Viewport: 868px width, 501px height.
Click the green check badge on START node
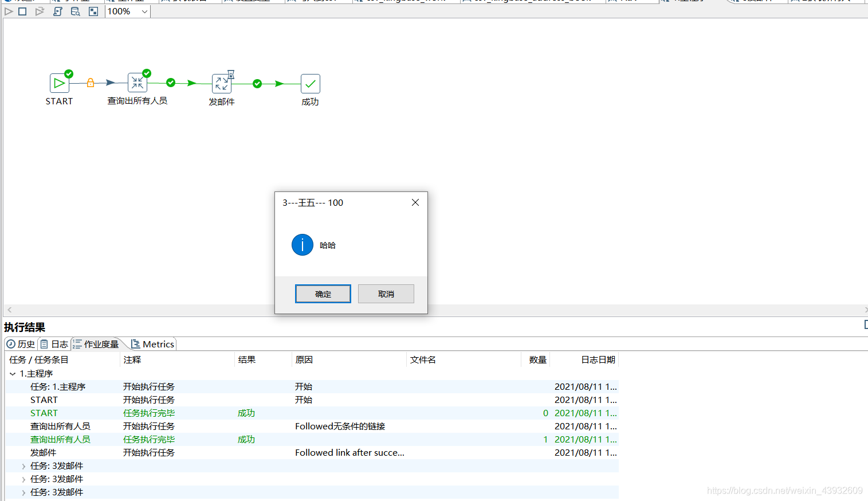click(x=69, y=73)
